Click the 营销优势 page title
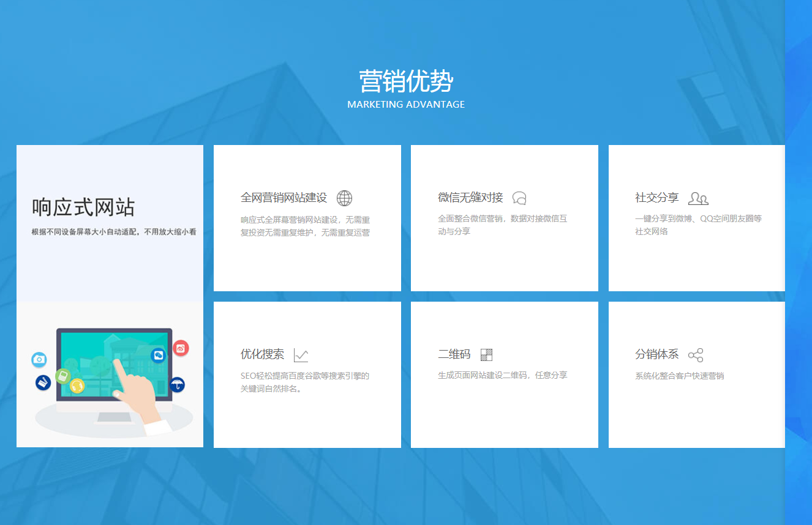The width and height of the screenshot is (812, 525). 405,81
